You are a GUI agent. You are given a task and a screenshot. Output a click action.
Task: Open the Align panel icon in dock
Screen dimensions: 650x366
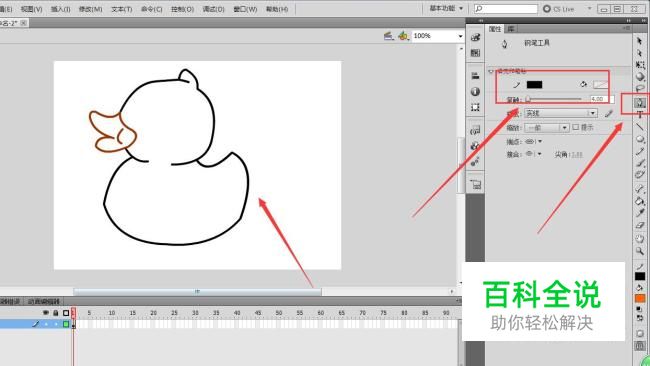click(475, 75)
